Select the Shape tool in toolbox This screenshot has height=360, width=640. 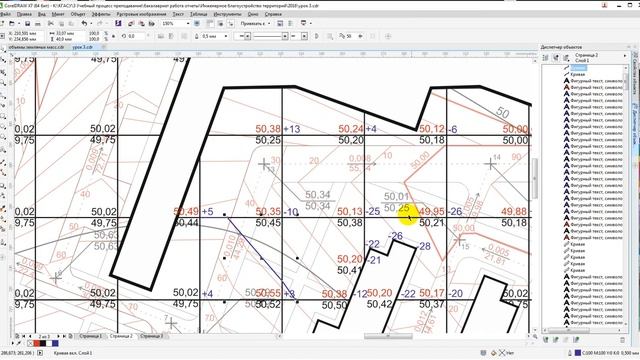point(3,61)
